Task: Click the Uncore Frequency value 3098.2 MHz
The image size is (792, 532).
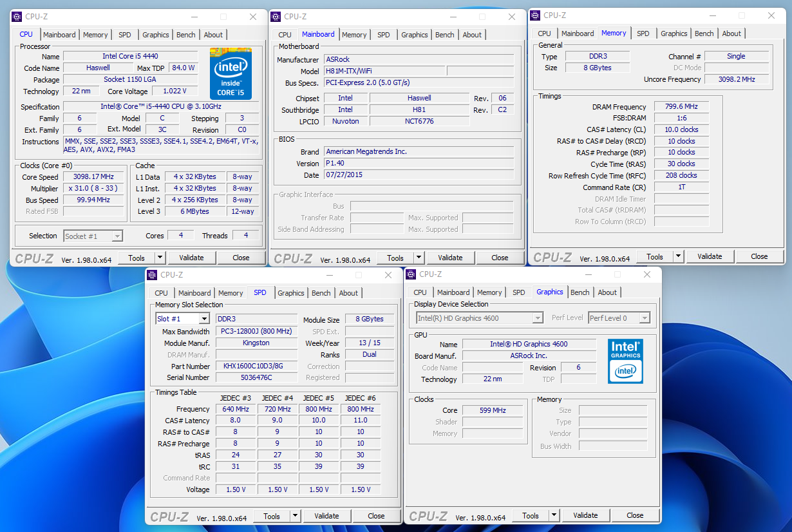Action: pyautogui.click(x=736, y=80)
